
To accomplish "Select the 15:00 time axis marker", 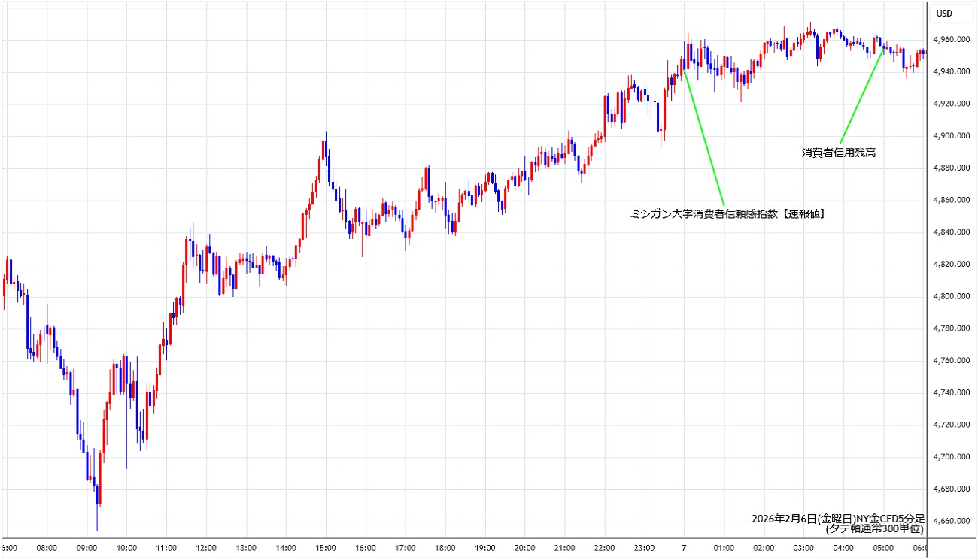I will [x=326, y=548].
